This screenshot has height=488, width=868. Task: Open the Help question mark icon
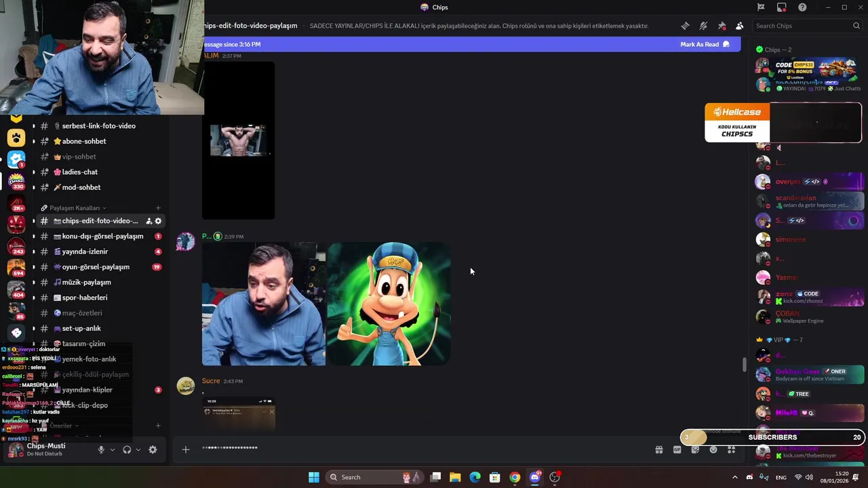click(x=802, y=7)
